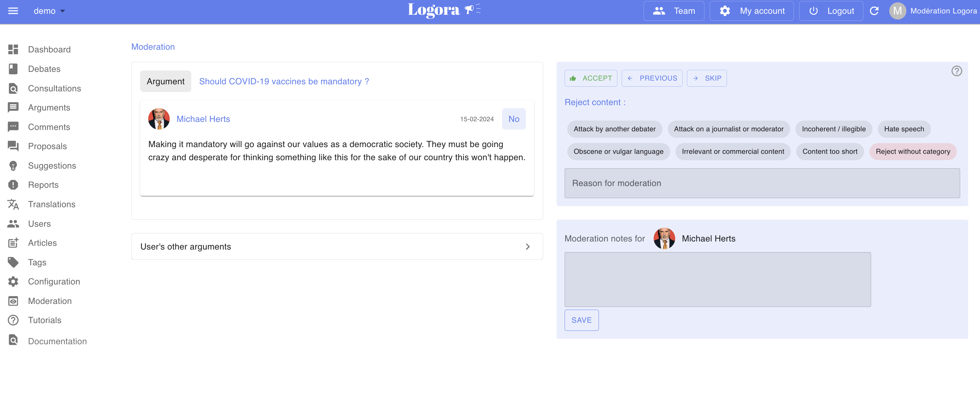
Task: Open Arguments menu item
Action: pyautogui.click(x=49, y=107)
